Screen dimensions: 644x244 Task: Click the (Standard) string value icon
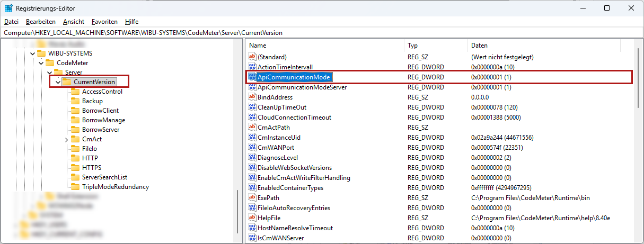click(252, 57)
